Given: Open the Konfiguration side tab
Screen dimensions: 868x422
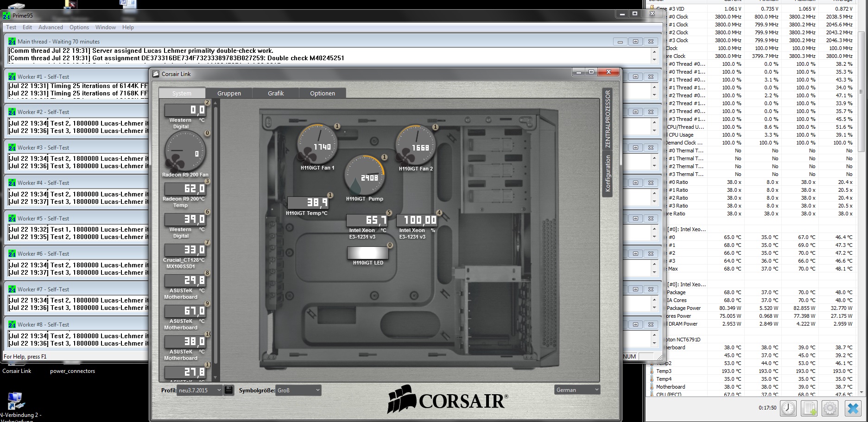Looking at the screenshot, I should click(x=608, y=174).
